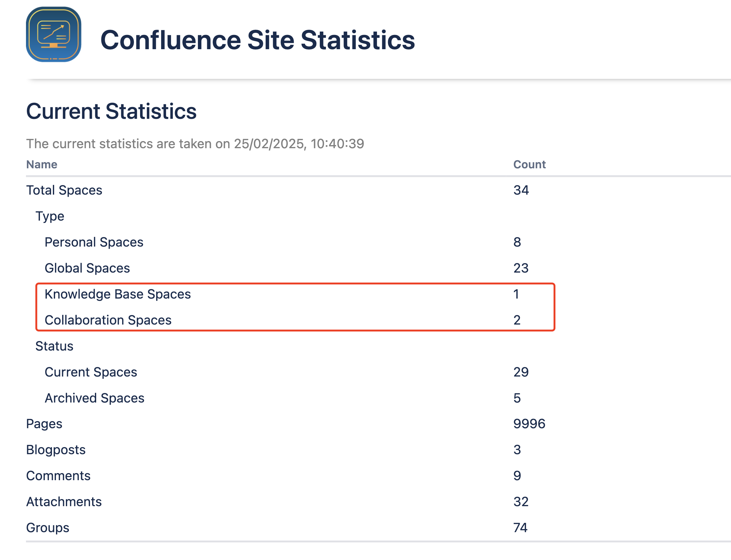Select the Knowledge Base Spaces row

[x=118, y=294]
